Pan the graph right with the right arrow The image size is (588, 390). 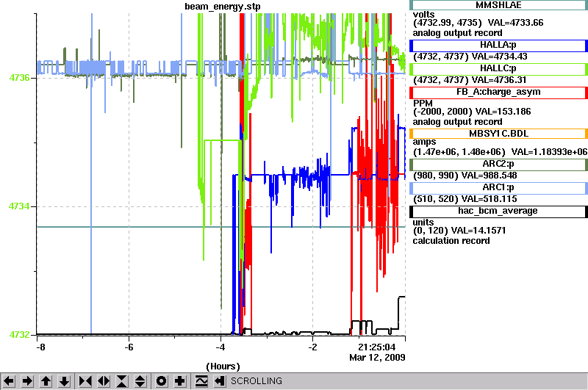(27, 381)
